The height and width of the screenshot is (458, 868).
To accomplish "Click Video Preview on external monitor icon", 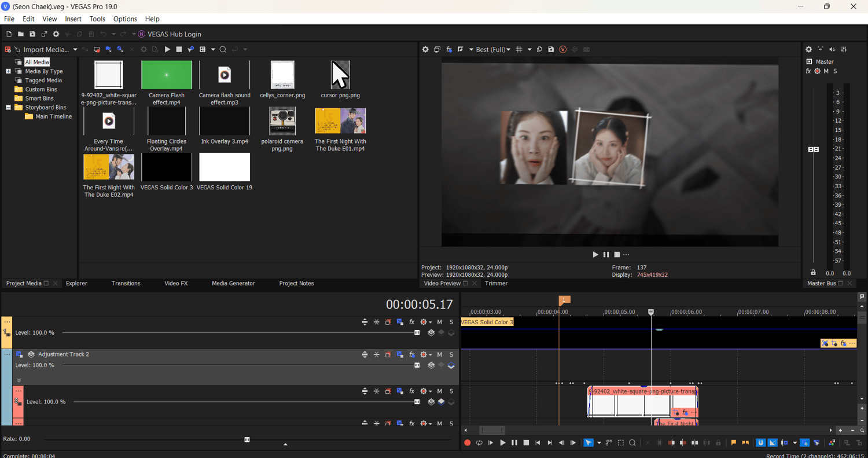I will [x=437, y=50].
